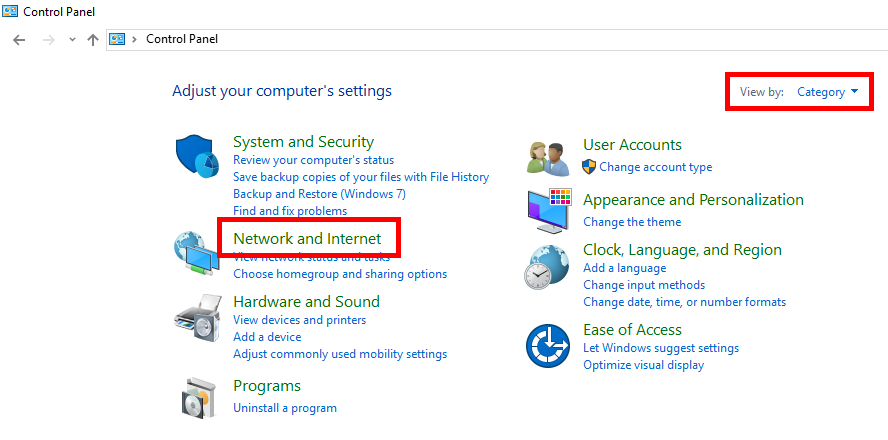Click the Programs disc box icon
Viewport: 888px width, 440px height.
click(196, 396)
